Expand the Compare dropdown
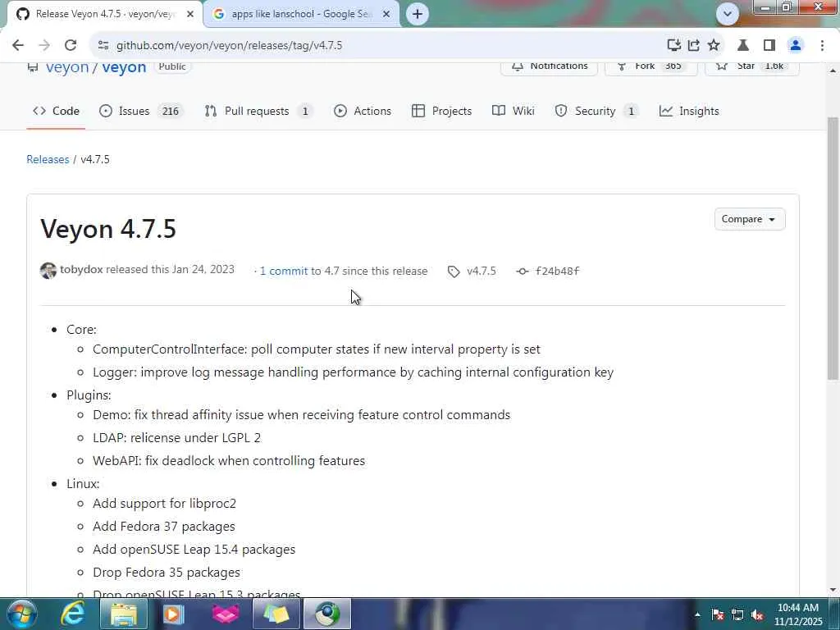The height and width of the screenshot is (630, 840). (750, 219)
